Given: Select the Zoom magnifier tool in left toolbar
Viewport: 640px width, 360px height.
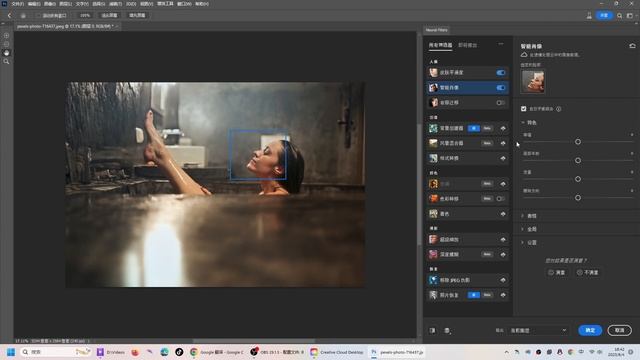Looking at the screenshot, I should tap(6, 61).
